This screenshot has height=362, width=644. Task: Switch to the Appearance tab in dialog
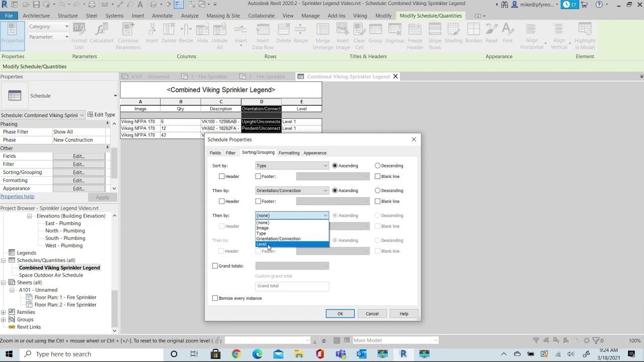(315, 153)
